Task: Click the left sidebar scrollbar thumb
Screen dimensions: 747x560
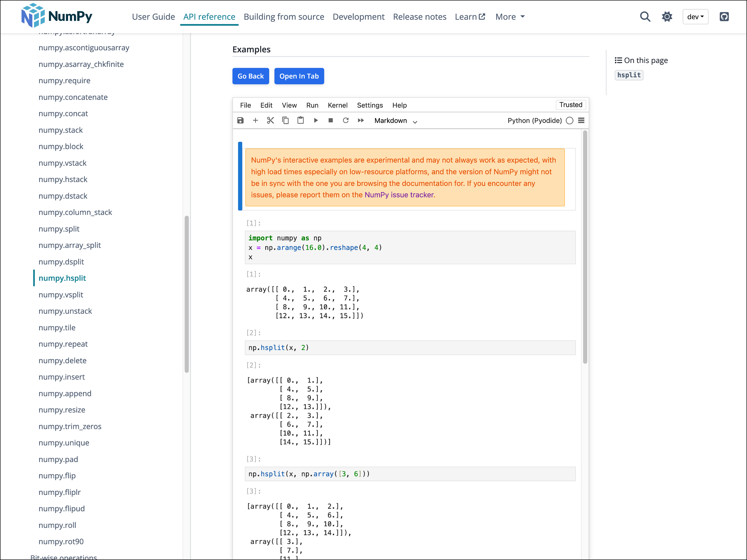Action: point(187,294)
